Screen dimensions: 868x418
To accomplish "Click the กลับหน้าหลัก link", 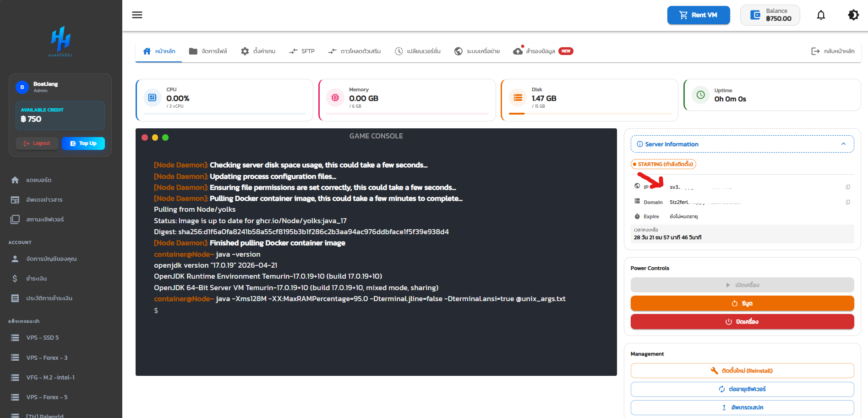I will pos(833,51).
